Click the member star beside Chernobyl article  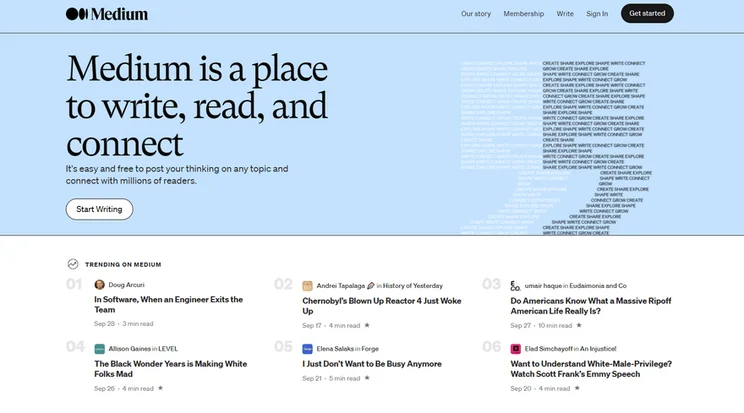pos(367,325)
